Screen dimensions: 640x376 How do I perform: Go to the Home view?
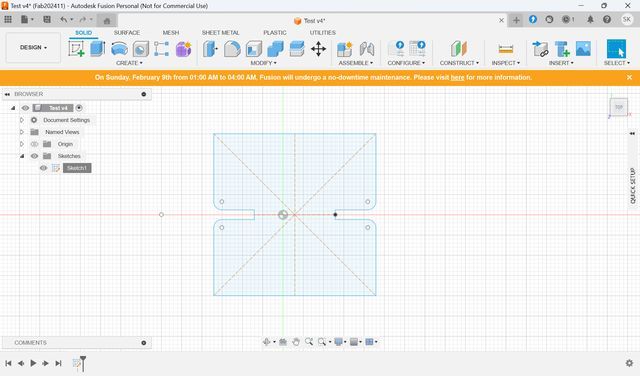tap(107, 20)
